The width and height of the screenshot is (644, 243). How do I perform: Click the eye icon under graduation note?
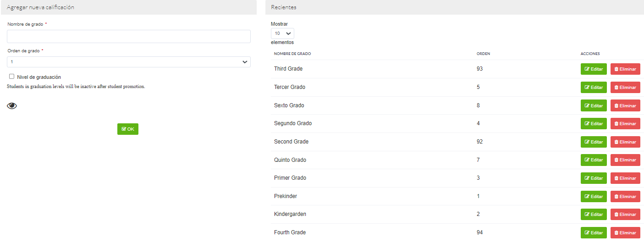(12, 106)
